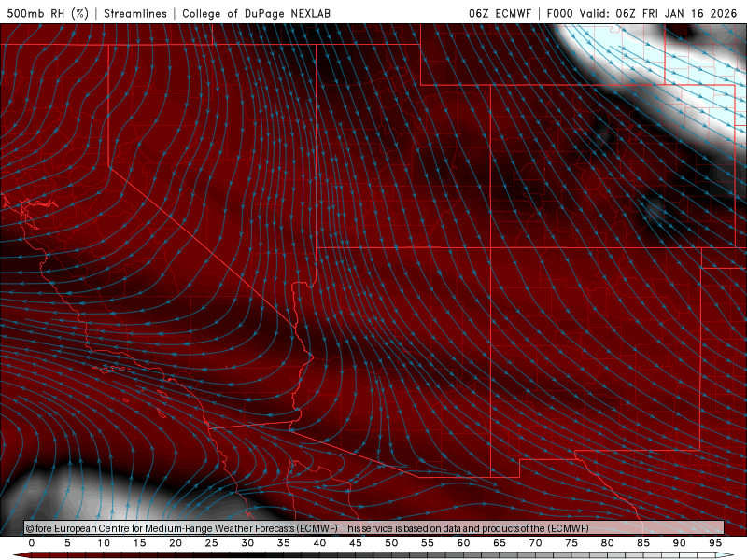Click the colorbar label "50"
Screen dimensions: 747x560
(x=391, y=543)
